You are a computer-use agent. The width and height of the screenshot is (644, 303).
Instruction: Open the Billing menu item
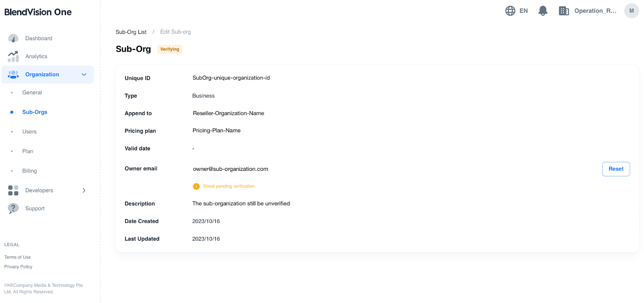tap(29, 171)
